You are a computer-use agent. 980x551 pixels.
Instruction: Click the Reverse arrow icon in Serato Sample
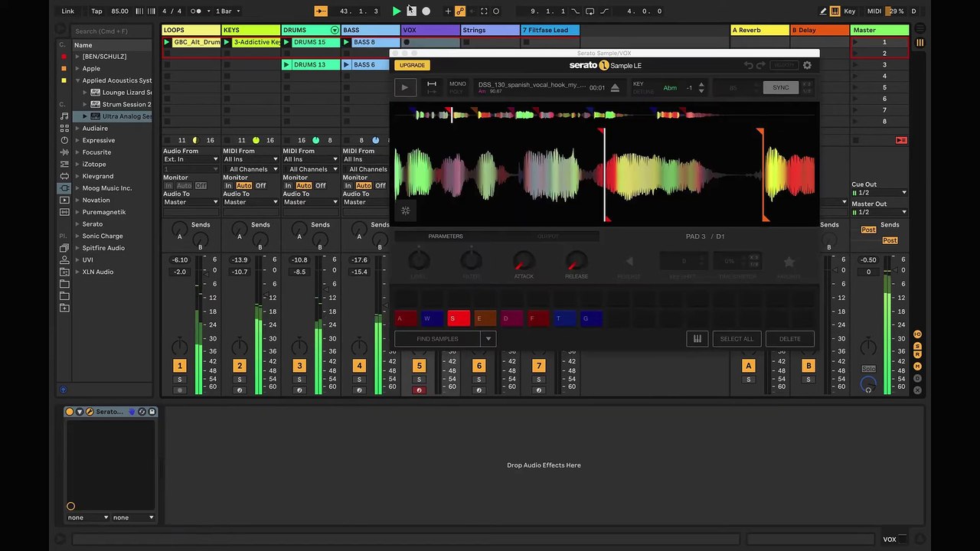point(629,262)
